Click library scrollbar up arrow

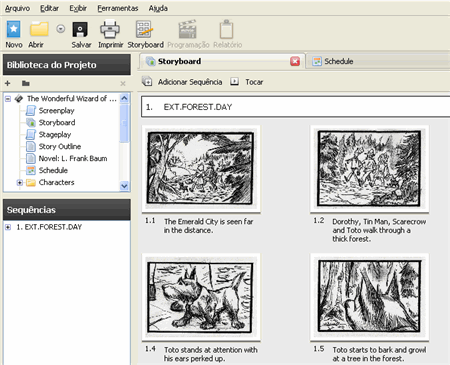point(124,98)
